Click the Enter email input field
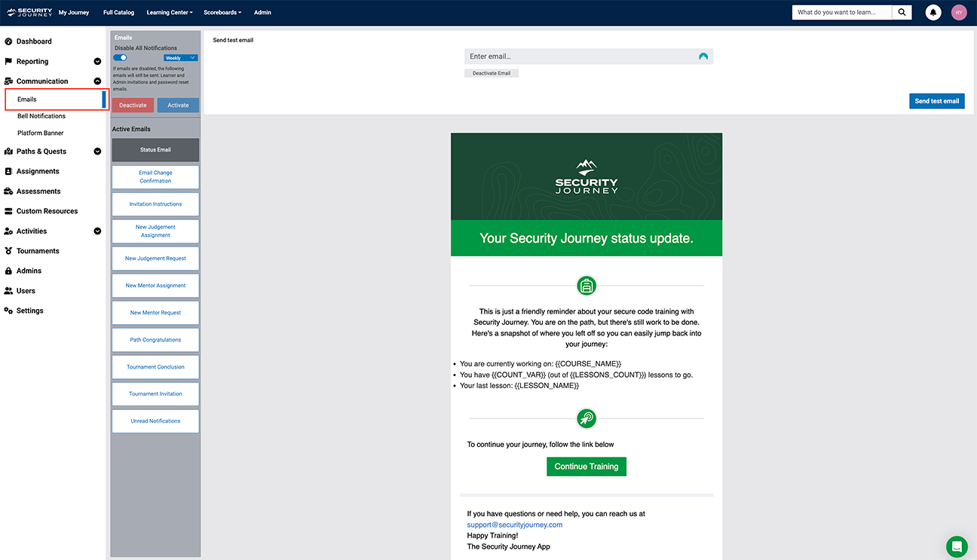This screenshot has height=560, width=977. [x=580, y=57]
